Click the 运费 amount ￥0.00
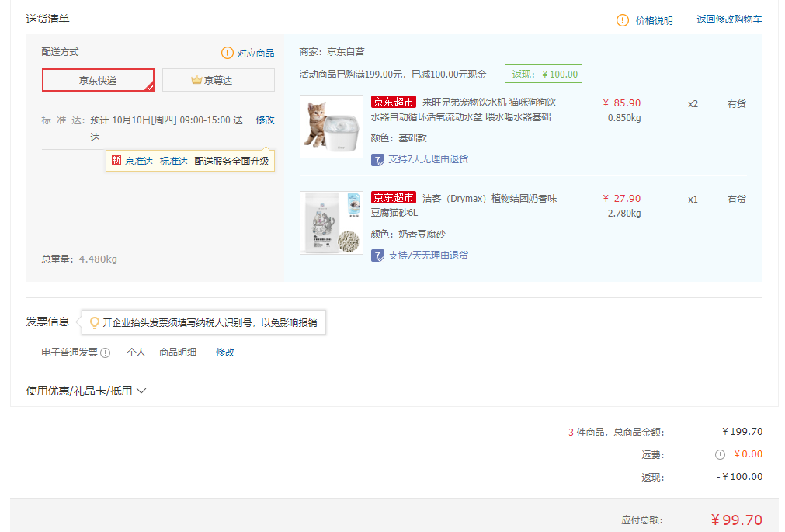 point(749,454)
